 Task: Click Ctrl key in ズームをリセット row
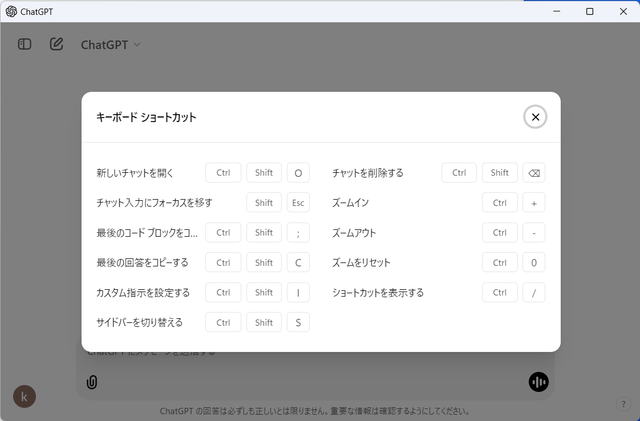tap(500, 263)
